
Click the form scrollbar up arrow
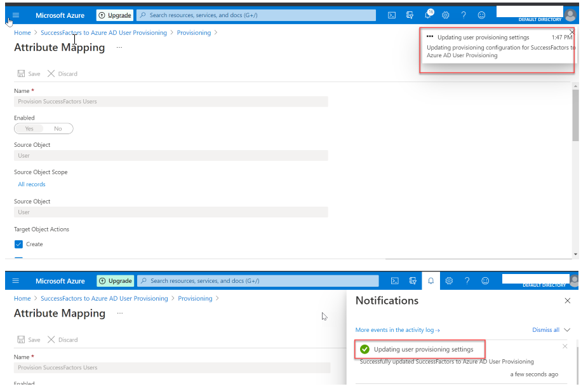[x=575, y=86]
